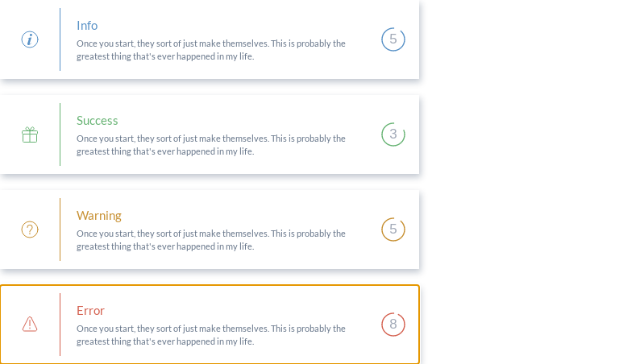The height and width of the screenshot is (364, 619).
Task: Click the Info notification message text
Action: [x=211, y=50]
